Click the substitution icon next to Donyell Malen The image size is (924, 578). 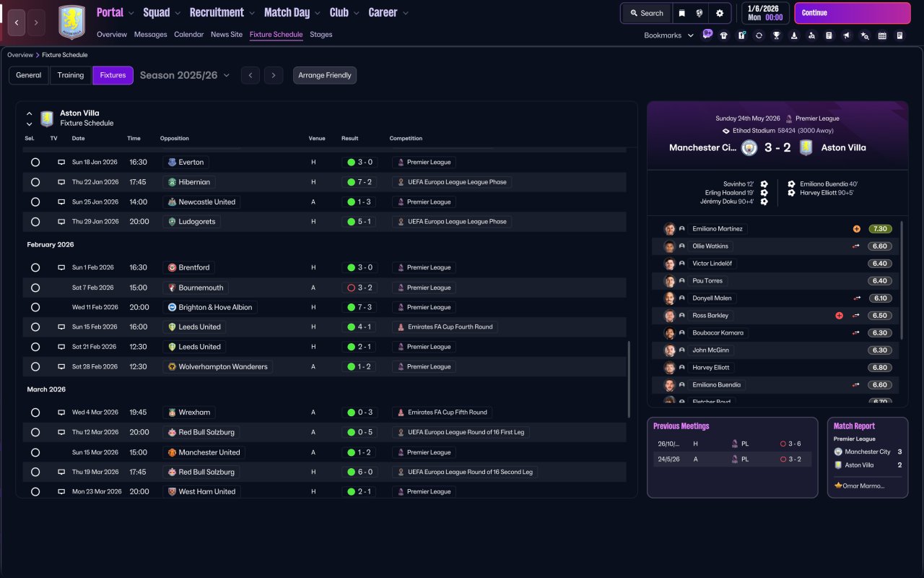[857, 298]
